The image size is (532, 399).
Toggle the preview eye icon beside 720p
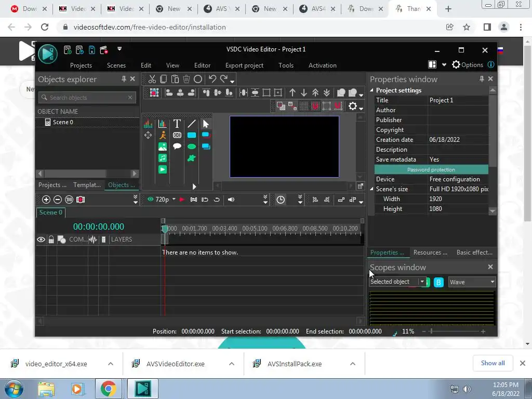tap(150, 199)
